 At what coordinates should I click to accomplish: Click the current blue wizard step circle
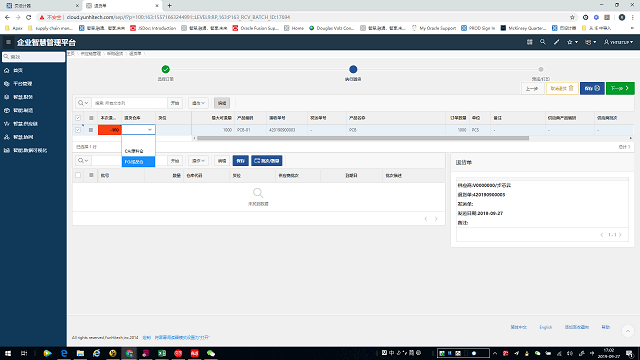[353, 69]
